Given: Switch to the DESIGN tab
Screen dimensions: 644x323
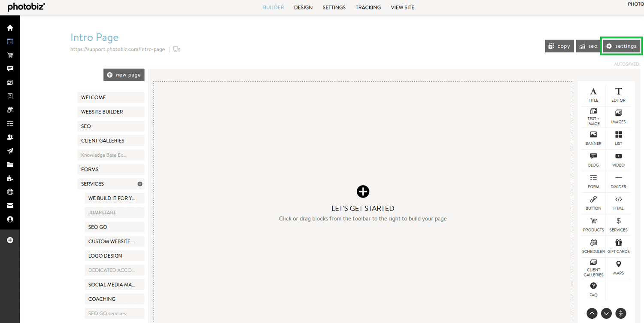Looking at the screenshot, I should click(x=303, y=7).
